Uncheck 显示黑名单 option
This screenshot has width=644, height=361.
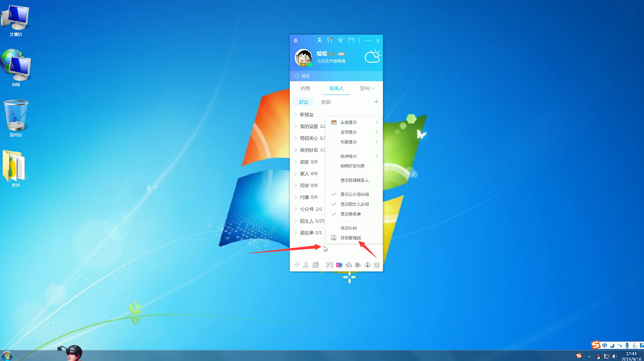click(x=354, y=214)
